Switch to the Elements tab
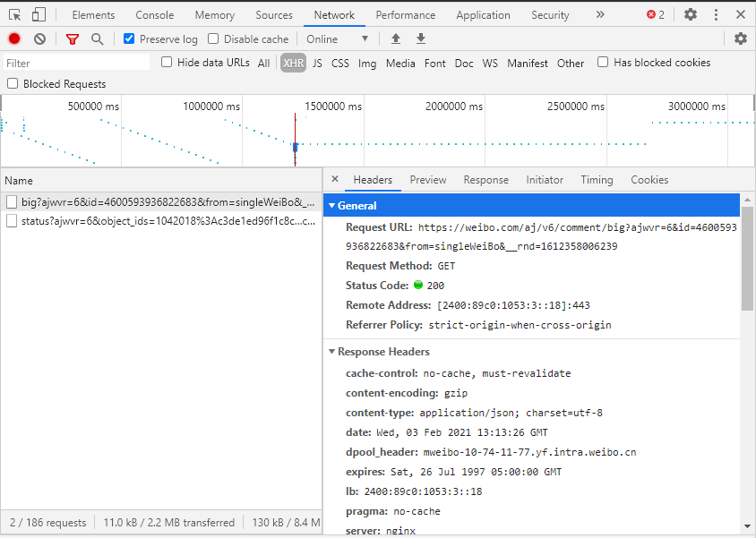The width and height of the screenshot is (756, 538). (93, 15)
